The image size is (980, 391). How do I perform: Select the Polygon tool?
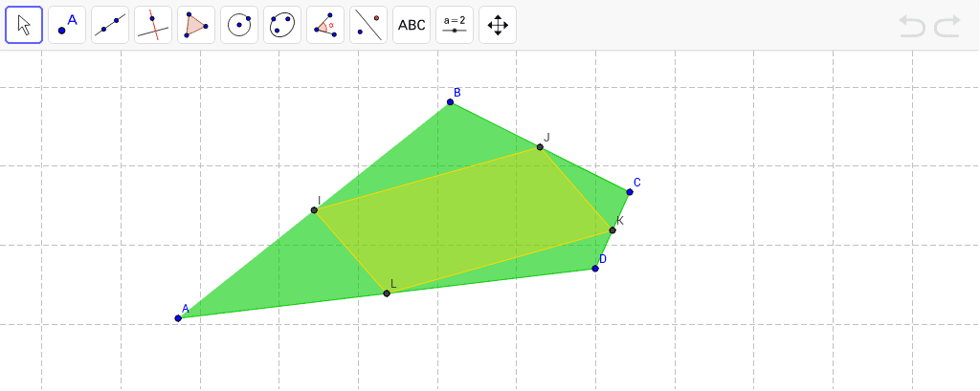(196, 25)
